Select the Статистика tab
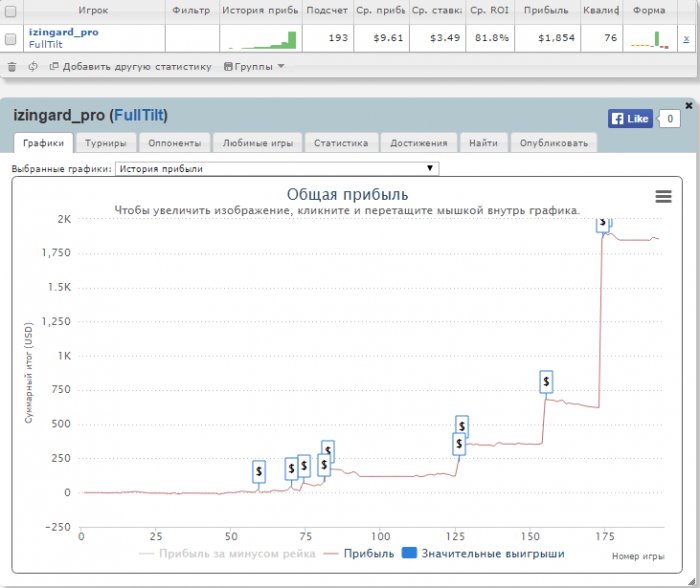The width and height of the screenshot is (700, 588). [x=341, y=143]
